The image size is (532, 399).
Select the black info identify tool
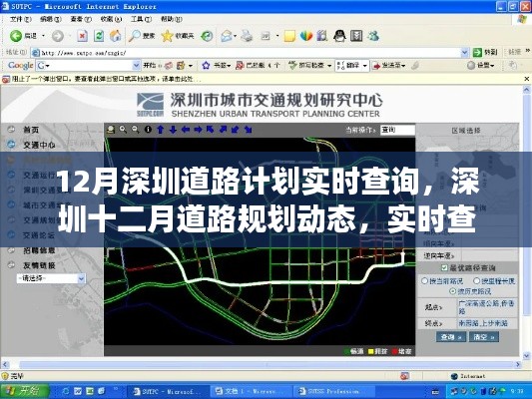(148, 130)
